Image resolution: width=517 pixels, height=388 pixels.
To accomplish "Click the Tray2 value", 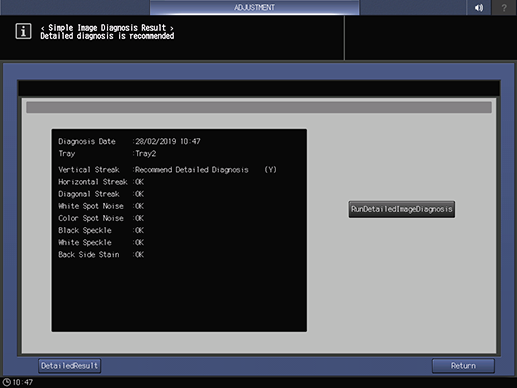I will point(146,154).
